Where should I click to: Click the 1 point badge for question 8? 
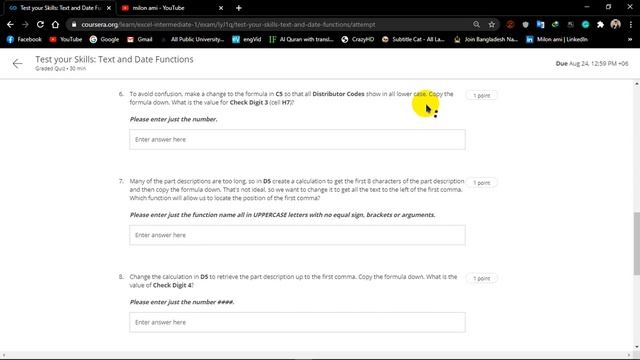482,278
